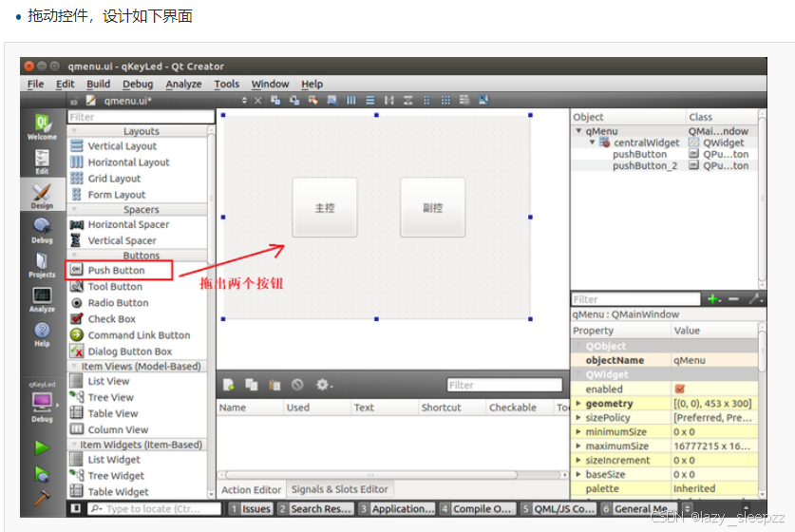Click New action icon in Action Editor
The image size is (795, 532).
point(229,385)
